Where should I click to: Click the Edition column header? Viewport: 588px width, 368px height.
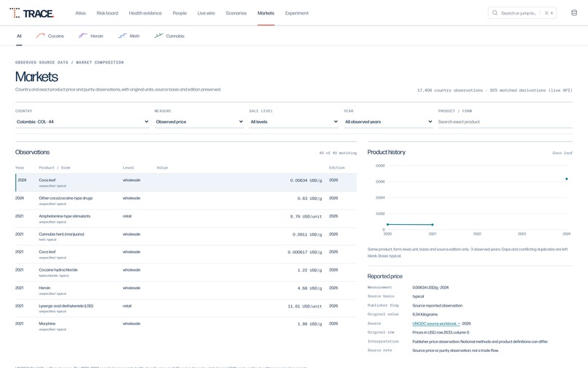pos(337,167)
